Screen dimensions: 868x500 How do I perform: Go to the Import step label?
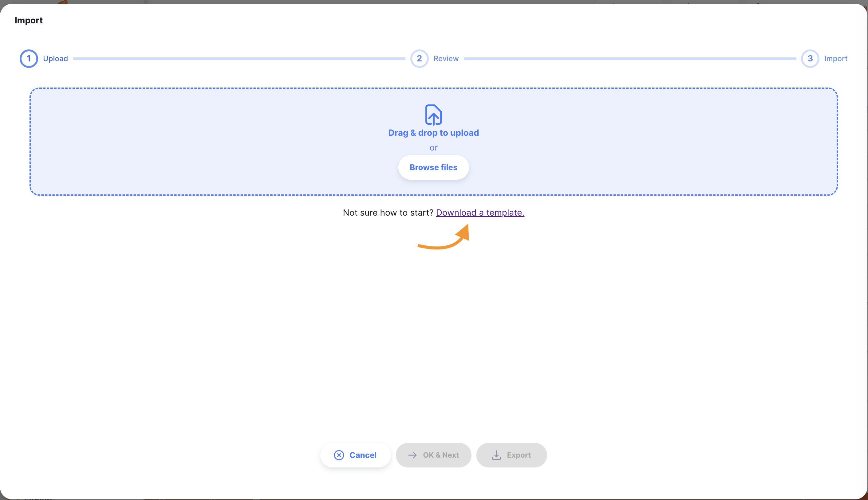(x=835, y=59)
